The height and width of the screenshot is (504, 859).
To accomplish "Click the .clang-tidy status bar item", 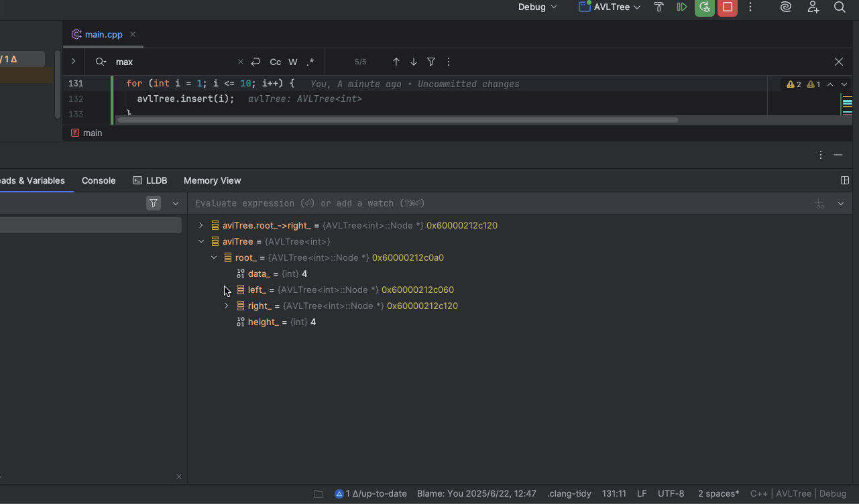I will click(x=569, y=494).
